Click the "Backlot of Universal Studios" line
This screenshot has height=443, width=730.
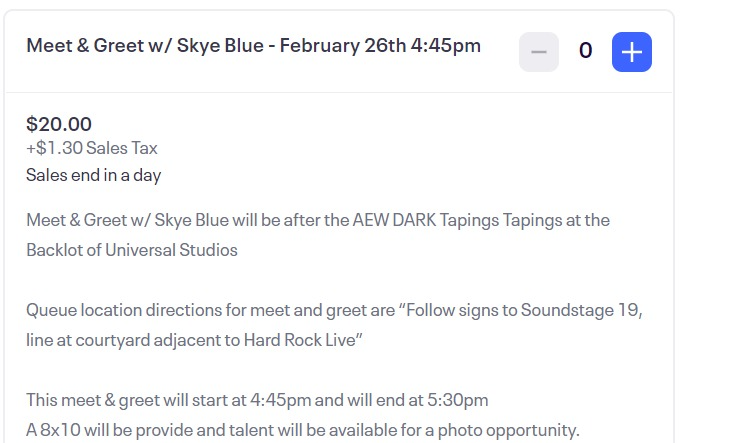(x=132, y=249)
